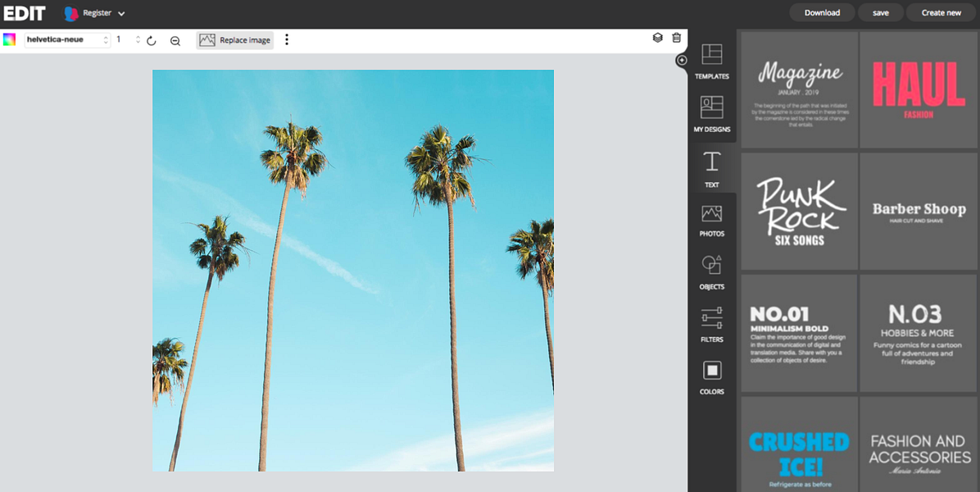Open the Colors sidebar tab
Screen dimensions: 980x492
click(x=712, y=377)
